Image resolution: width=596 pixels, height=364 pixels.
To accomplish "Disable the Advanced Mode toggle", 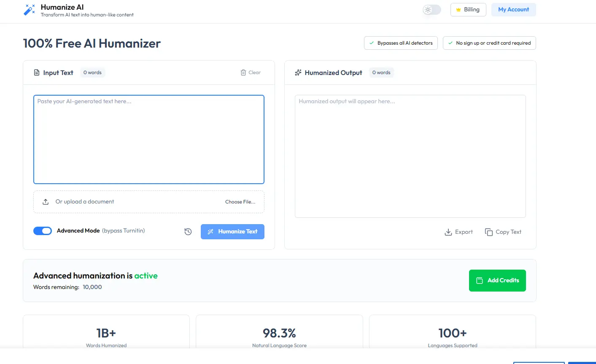I will coord(43,231).
